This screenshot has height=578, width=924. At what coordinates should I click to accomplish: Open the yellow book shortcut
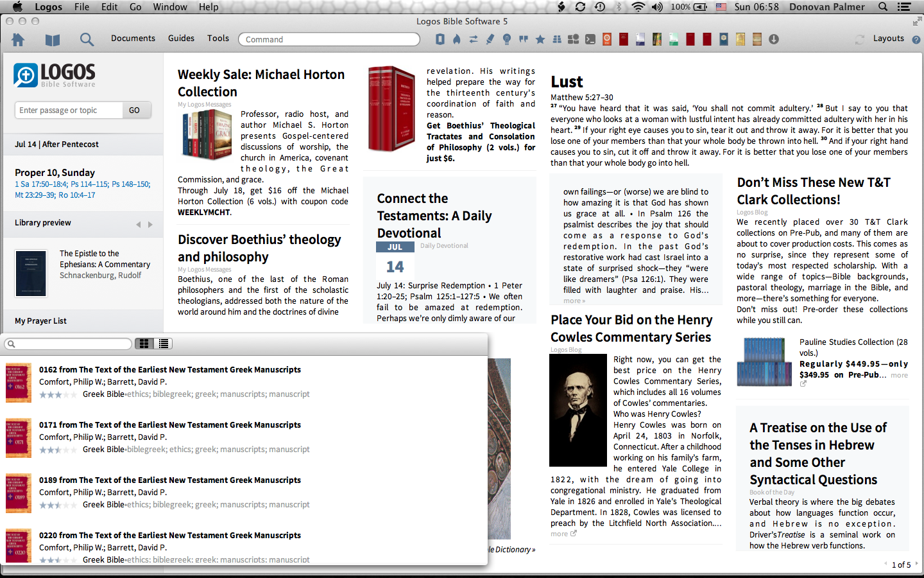[x=740, y=39]
